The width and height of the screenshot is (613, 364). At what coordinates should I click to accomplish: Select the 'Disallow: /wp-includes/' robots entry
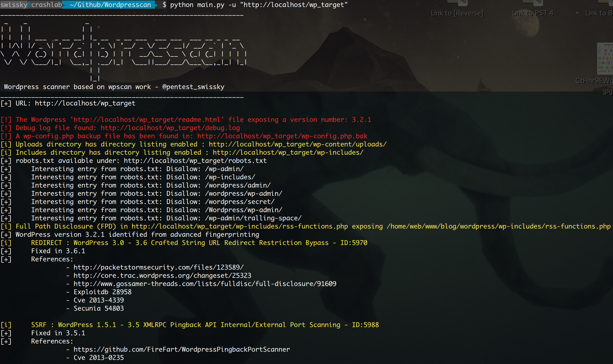click(x=211, y=177)
